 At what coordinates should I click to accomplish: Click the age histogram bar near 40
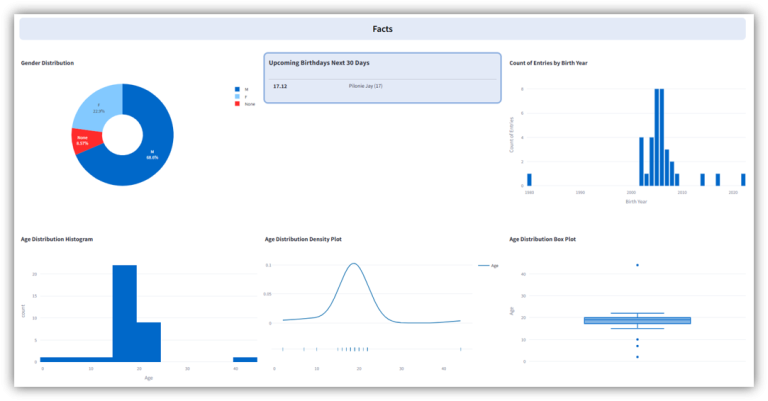[244, 359]
